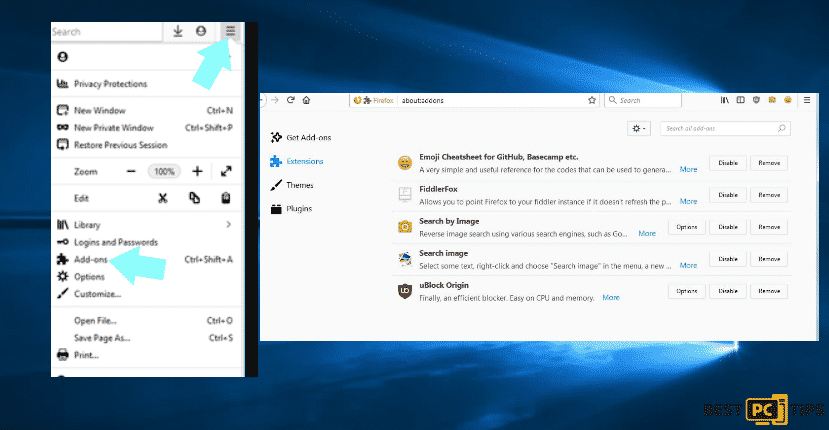Remove the Emoji Cheatsheet extension
Screen dimensions: 829x430
[x=769, y=163]
